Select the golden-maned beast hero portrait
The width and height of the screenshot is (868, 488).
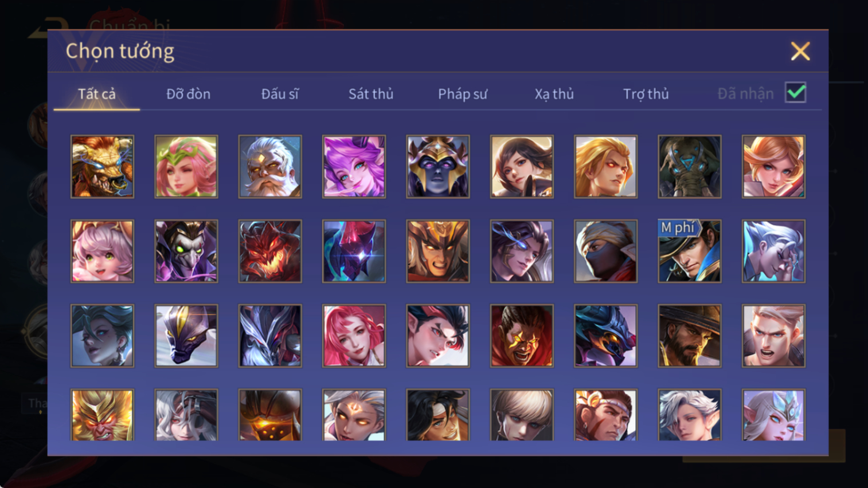coord(102,167)
